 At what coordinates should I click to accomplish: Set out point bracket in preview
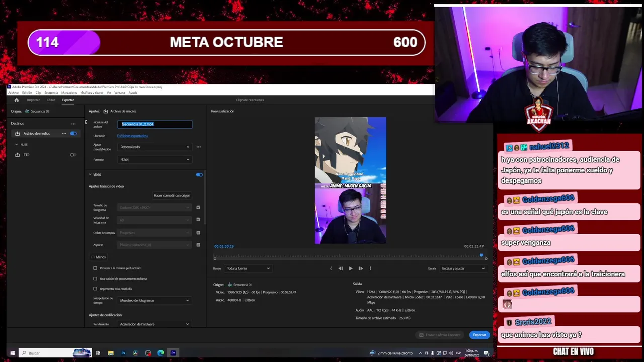pos(370,268)
